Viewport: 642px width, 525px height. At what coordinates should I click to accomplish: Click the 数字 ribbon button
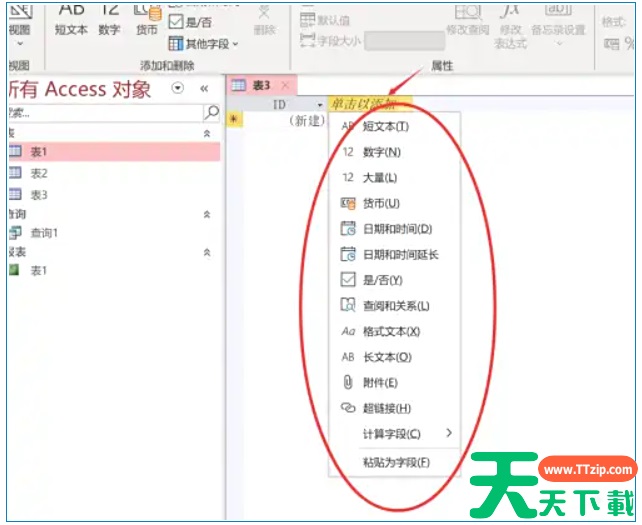click(109, 19)
